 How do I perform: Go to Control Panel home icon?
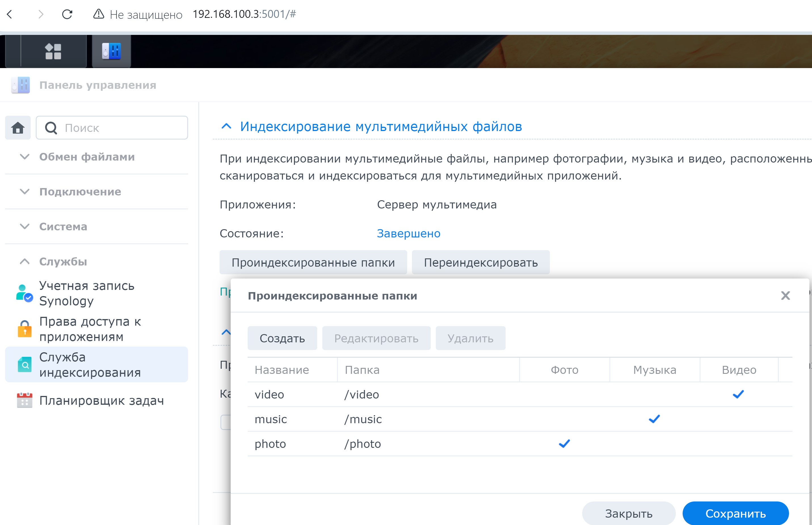[x=18, y=128]
